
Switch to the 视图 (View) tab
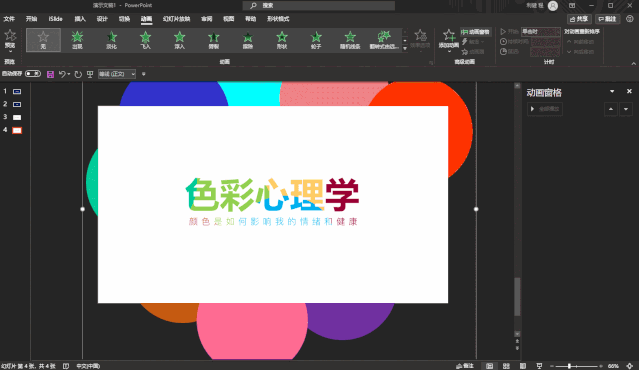pyautogui.click(x=229, y=19)
